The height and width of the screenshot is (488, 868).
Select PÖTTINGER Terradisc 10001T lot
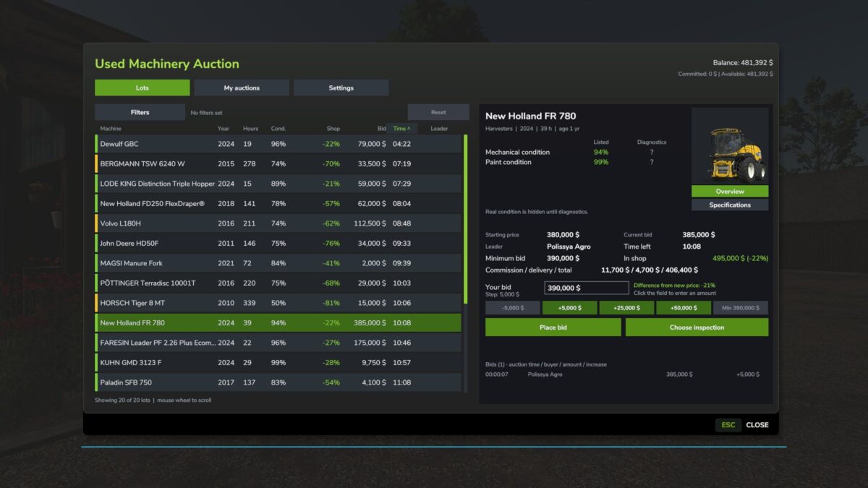tap(278, 283)
